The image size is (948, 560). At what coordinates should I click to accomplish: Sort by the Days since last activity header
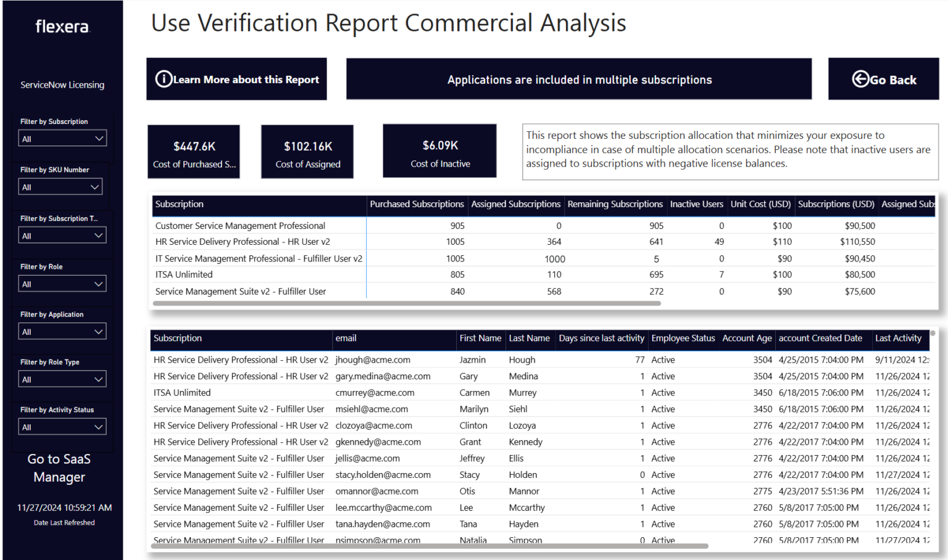601,338
